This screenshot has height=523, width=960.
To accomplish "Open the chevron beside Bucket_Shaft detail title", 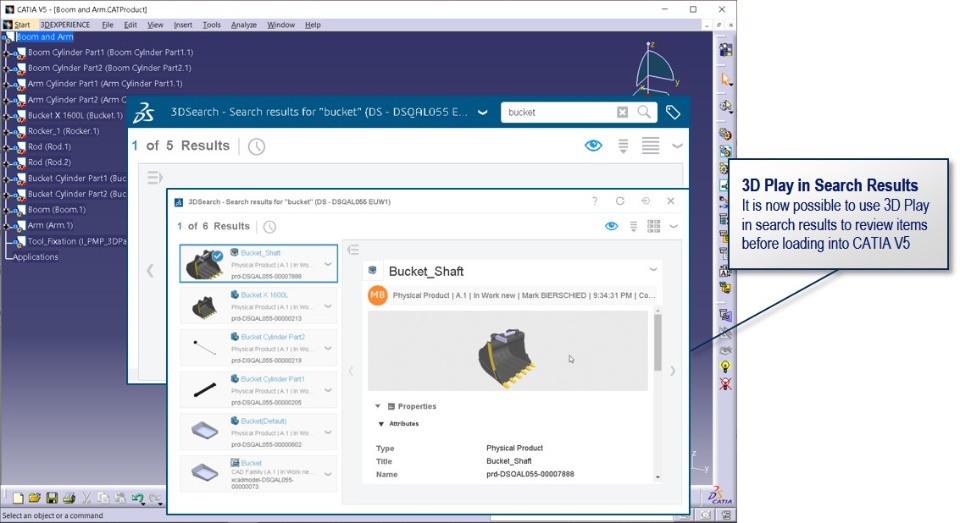I will (x=653, y=269).
